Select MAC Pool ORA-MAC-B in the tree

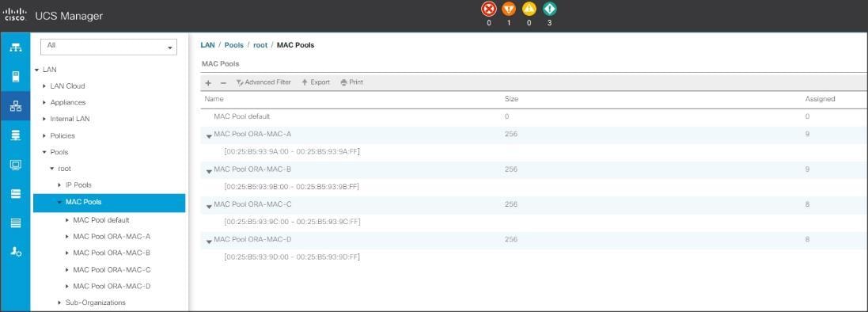(112, 253)
